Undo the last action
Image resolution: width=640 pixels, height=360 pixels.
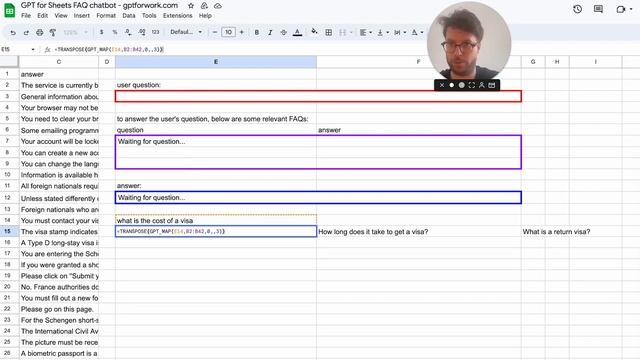[13, 32]
